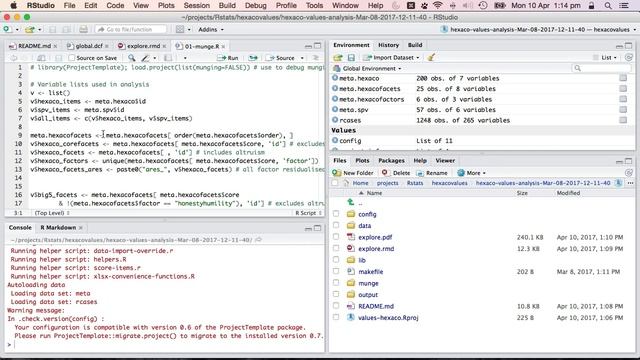The image size is (640, 360).
Task: Open the More dropdown in Files pane
Action: tap(471, 173)
